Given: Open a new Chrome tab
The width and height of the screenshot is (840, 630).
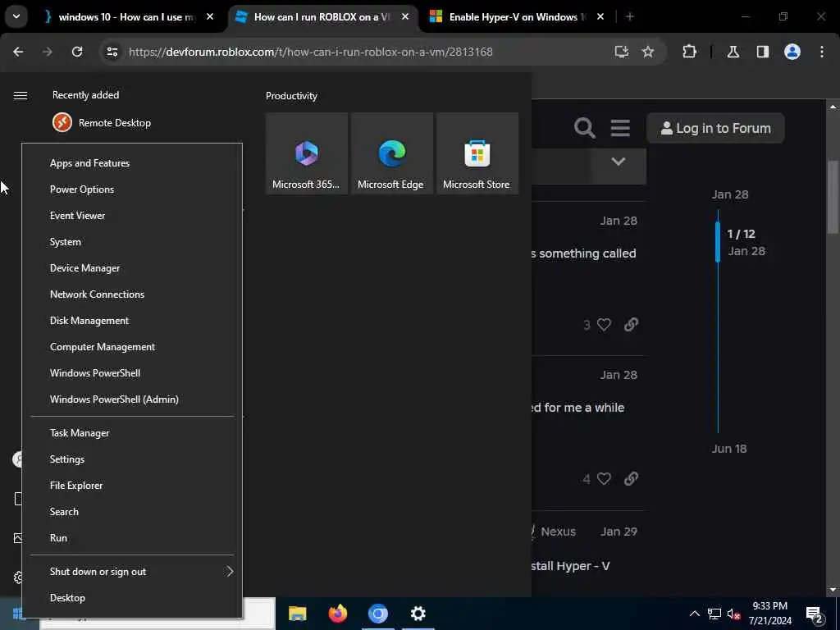Looking at the screenshot, I should tap(629, 16).
